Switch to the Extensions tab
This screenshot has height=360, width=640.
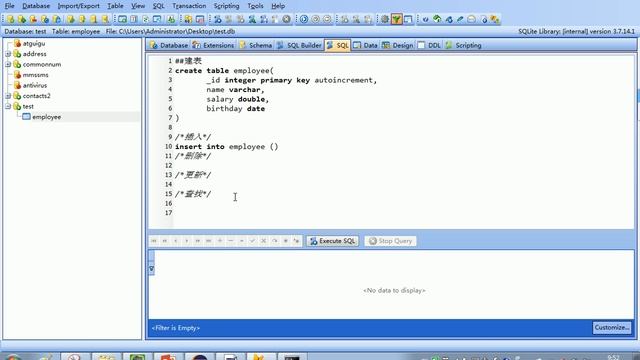pos(213,45)
